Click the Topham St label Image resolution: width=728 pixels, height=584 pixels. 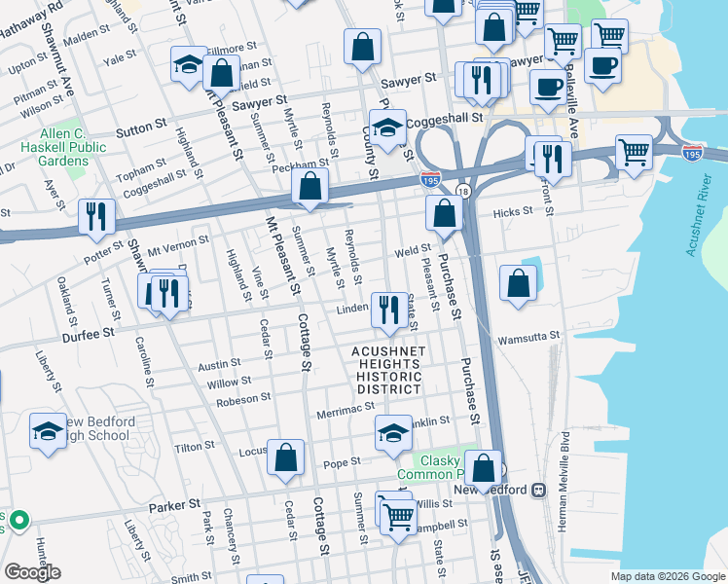(x=141, y=170)
